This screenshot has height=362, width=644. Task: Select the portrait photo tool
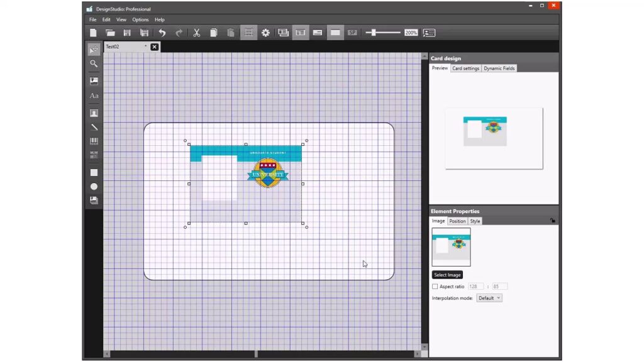click(94, 113)
